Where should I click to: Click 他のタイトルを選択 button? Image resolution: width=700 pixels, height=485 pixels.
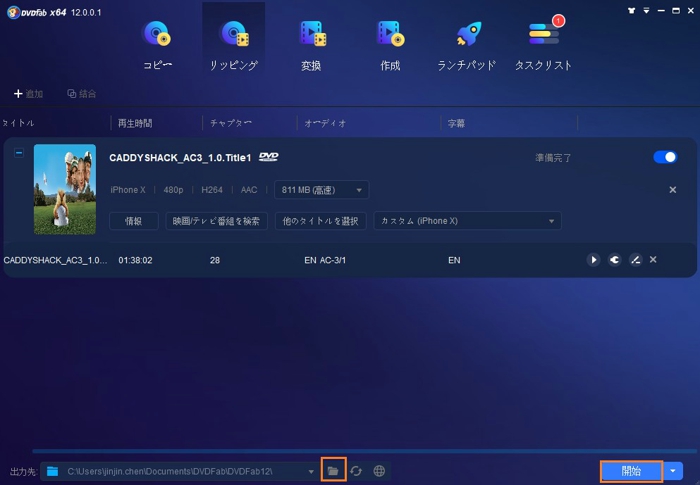coord(319,221)
